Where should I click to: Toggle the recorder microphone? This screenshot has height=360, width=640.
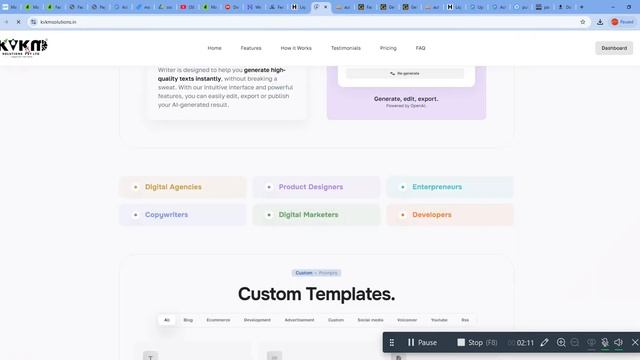click(x=604, y=343)
